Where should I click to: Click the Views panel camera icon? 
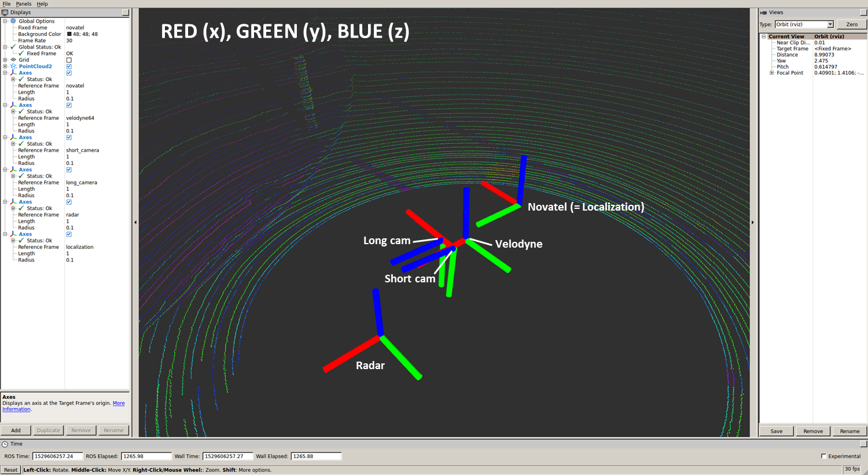[x=763, y=12]
